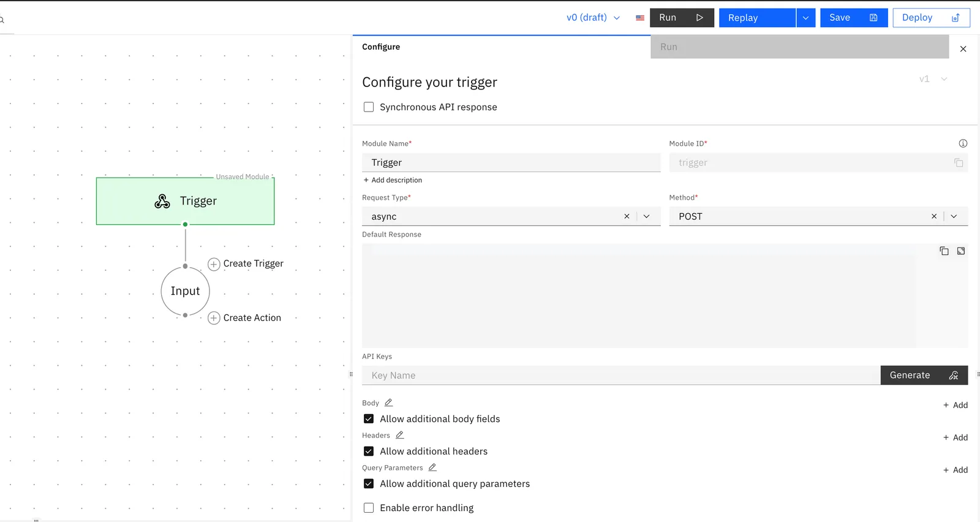Uncheck Allow additional body fields

[369, 419]
